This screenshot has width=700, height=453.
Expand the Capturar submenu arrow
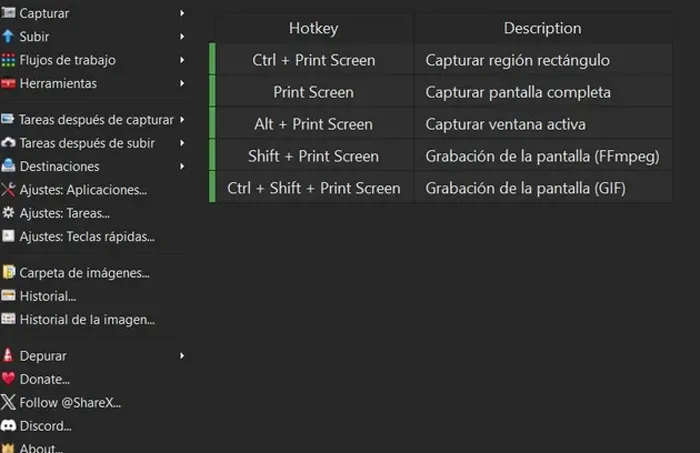(x=182, y=13)
